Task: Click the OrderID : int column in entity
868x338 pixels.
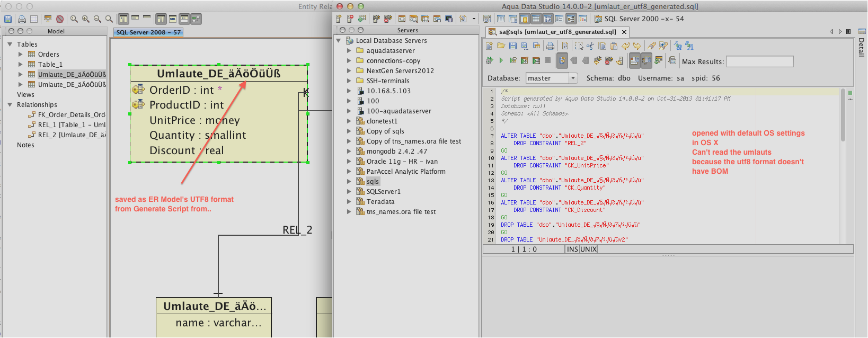Action: 180,90
